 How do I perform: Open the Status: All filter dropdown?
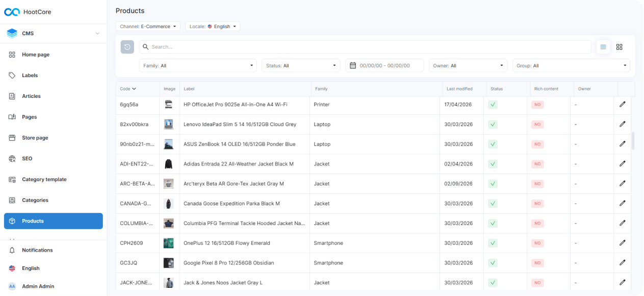coord(301,66)
